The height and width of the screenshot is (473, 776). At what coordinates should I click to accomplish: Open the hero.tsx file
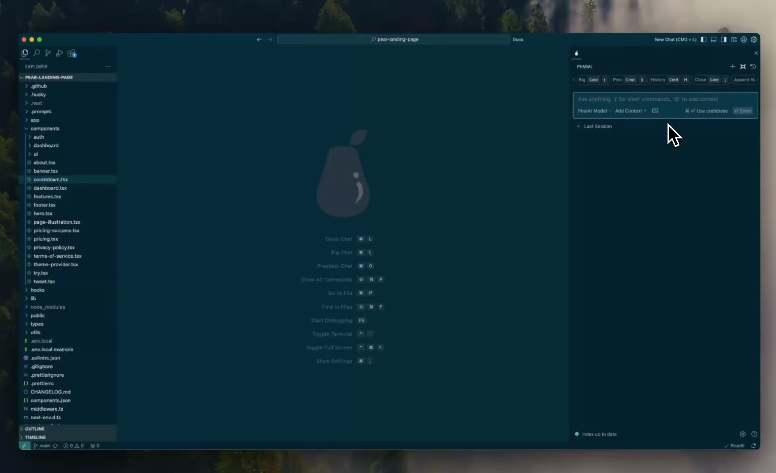click(x=43, y=213)
